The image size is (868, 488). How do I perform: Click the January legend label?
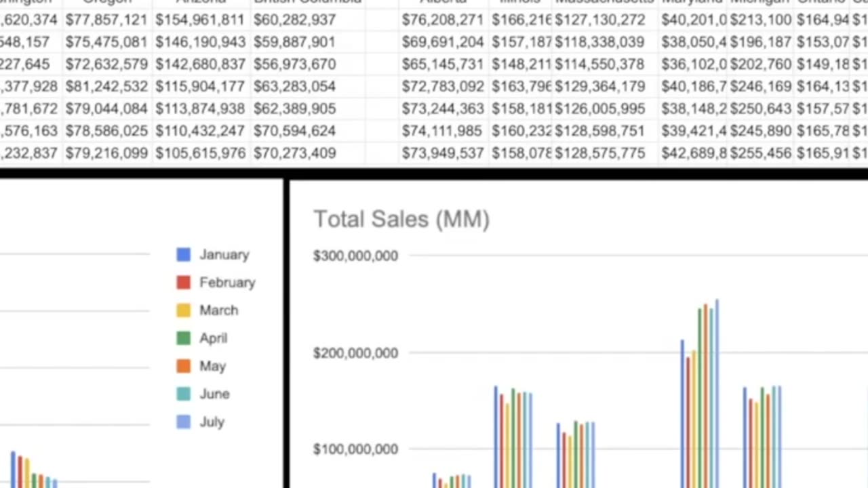(x=224, y=254)
